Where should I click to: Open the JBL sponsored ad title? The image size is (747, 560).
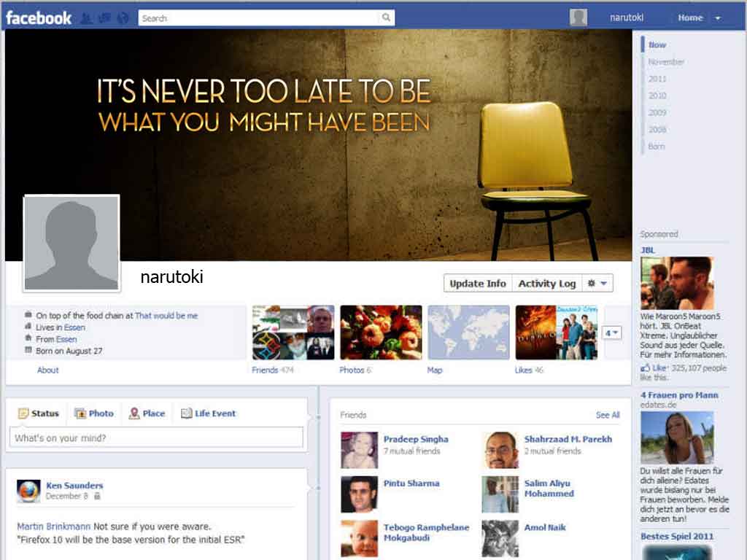tap(648, 250)
